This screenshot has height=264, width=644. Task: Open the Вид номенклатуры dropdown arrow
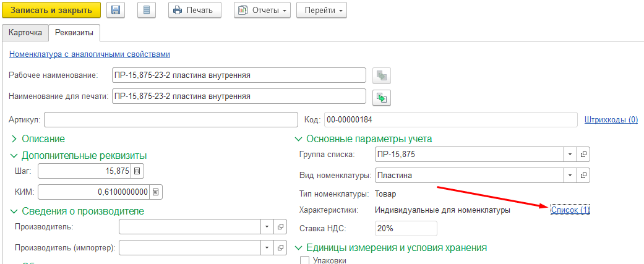[570, 176]
